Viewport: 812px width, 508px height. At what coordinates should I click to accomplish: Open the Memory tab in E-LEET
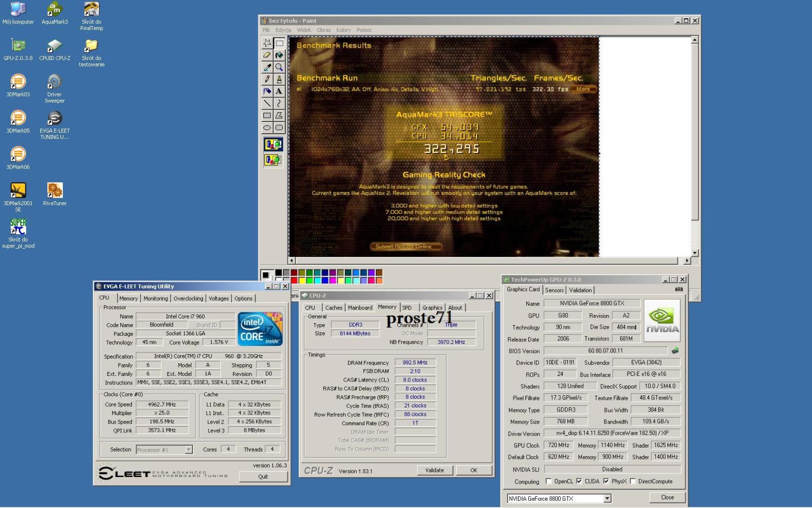click(x=128, y=299)
